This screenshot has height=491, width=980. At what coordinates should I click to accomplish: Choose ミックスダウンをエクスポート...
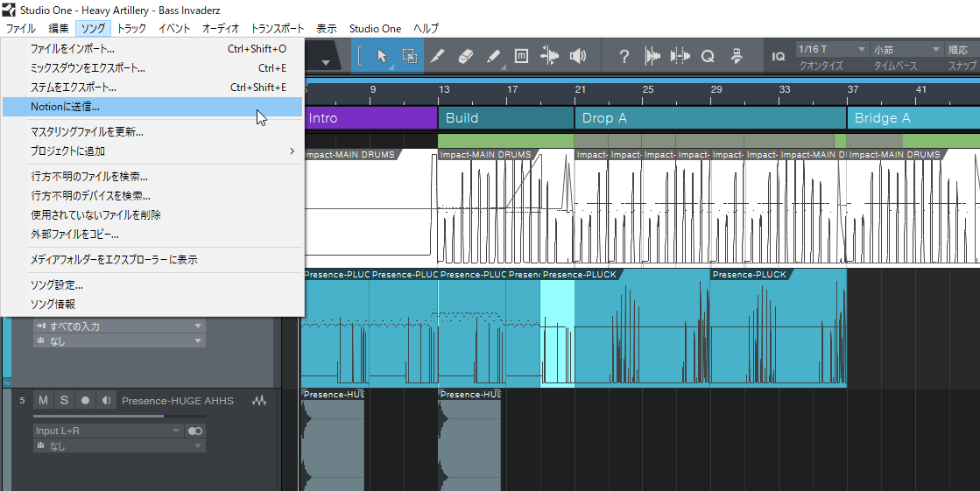click(152, 68)
